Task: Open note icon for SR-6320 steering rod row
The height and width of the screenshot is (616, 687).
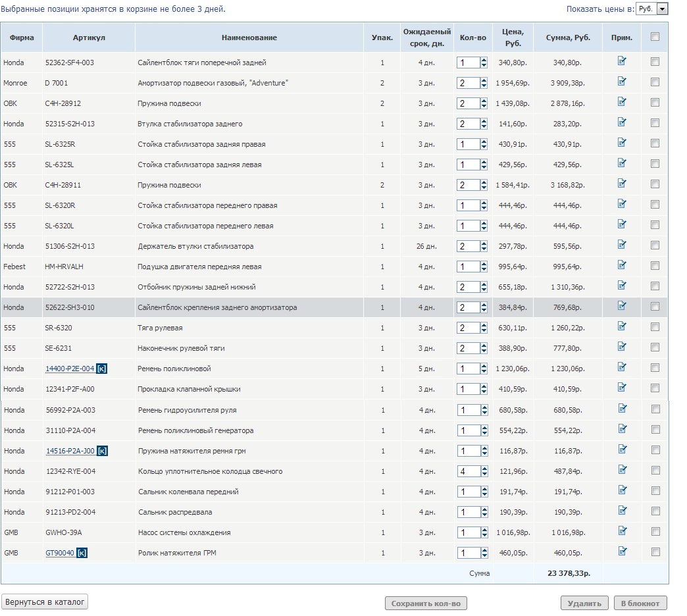Action: point(622,327)
